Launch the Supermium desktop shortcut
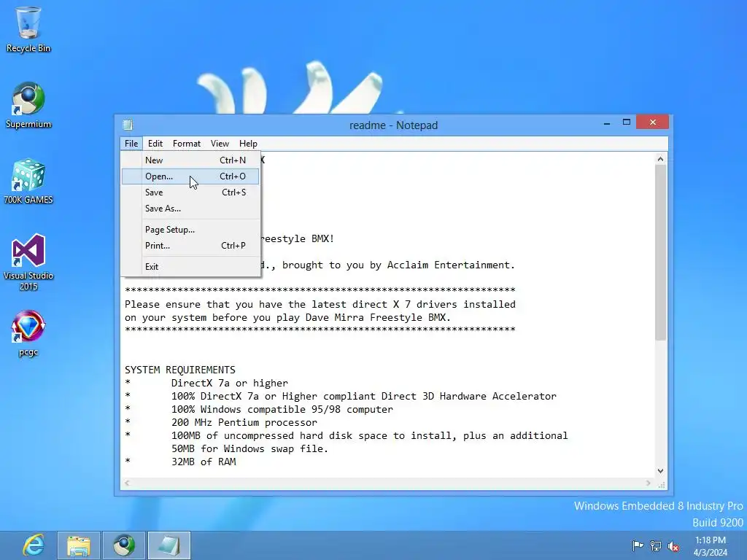 click(x=28, y=105)
